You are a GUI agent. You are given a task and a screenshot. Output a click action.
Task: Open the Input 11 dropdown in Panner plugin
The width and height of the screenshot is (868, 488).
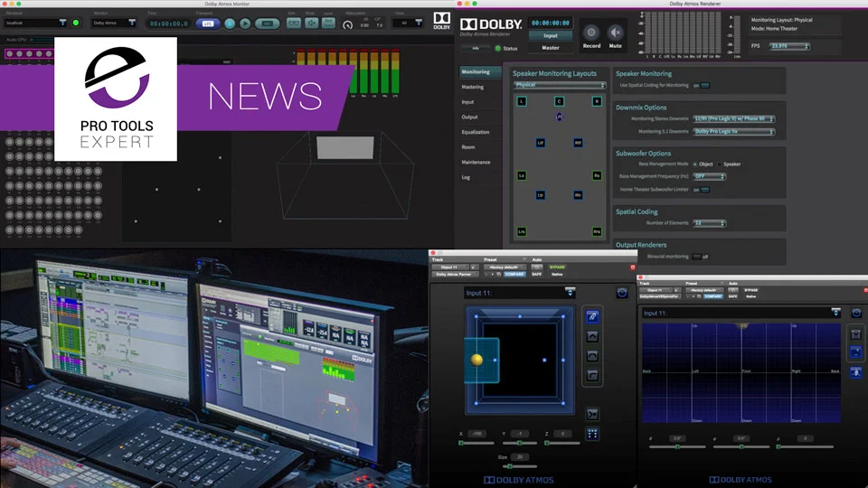520,293
